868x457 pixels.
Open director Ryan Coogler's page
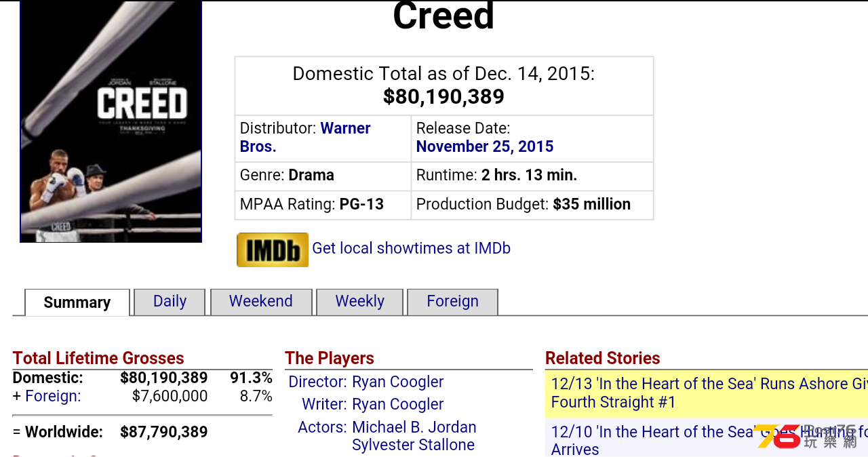pyautogui.click(x=397, y=382)
